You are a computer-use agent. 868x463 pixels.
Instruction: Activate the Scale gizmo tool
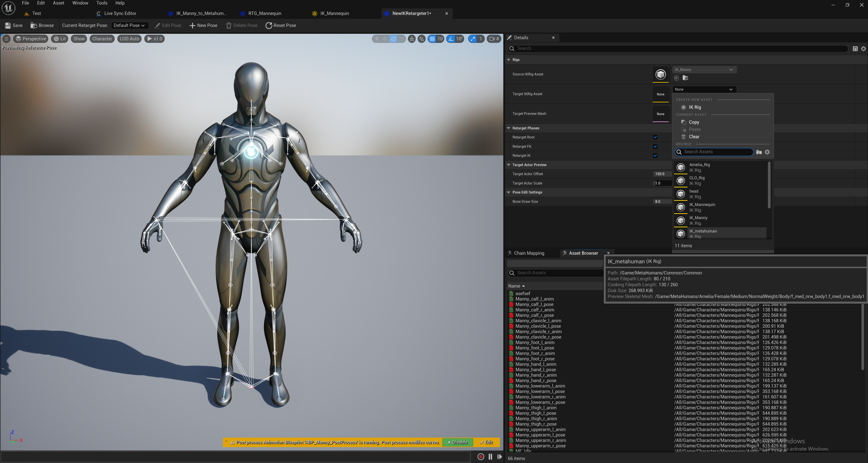[401, 39]
